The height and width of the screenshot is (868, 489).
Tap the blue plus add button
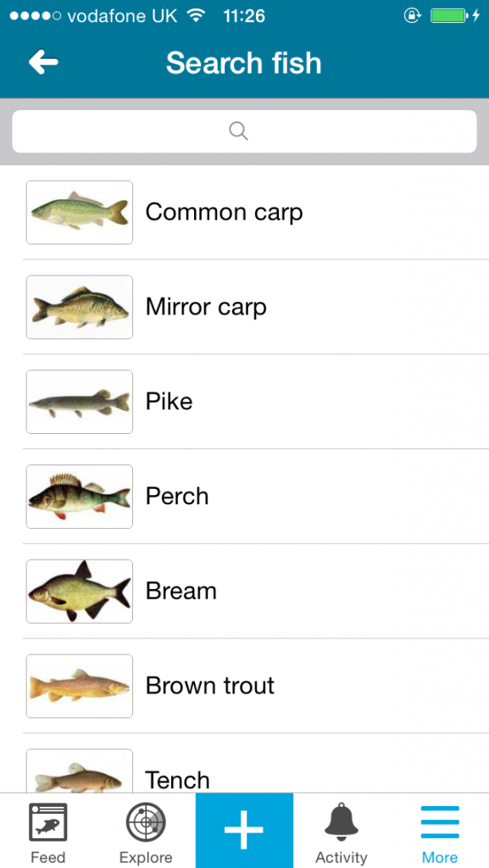pos(244,831)
